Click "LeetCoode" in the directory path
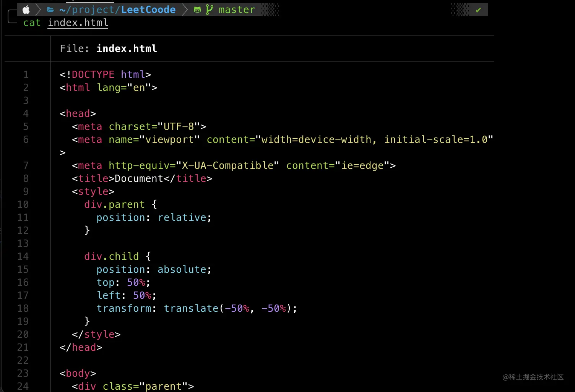The height and width of the screenshot is (392, 575). tap(148, 10)
